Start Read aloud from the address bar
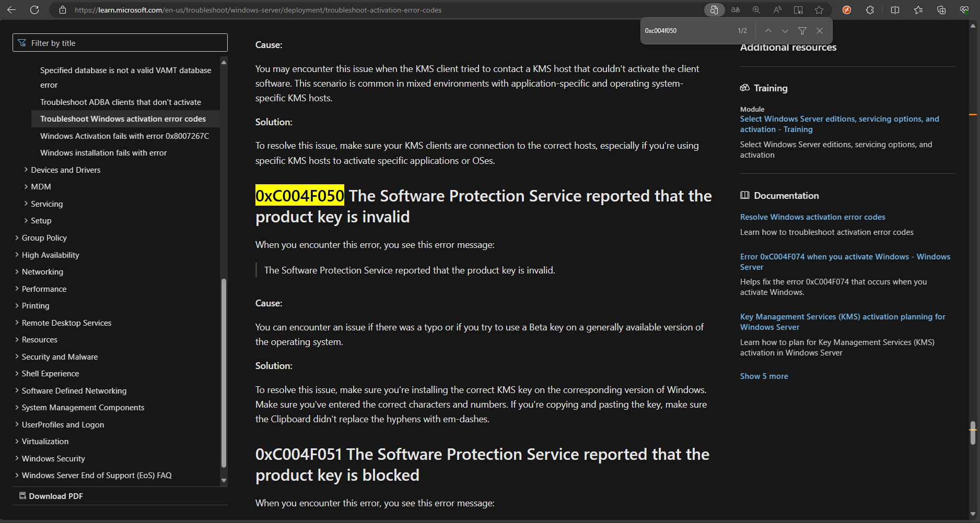 [777, 10]
